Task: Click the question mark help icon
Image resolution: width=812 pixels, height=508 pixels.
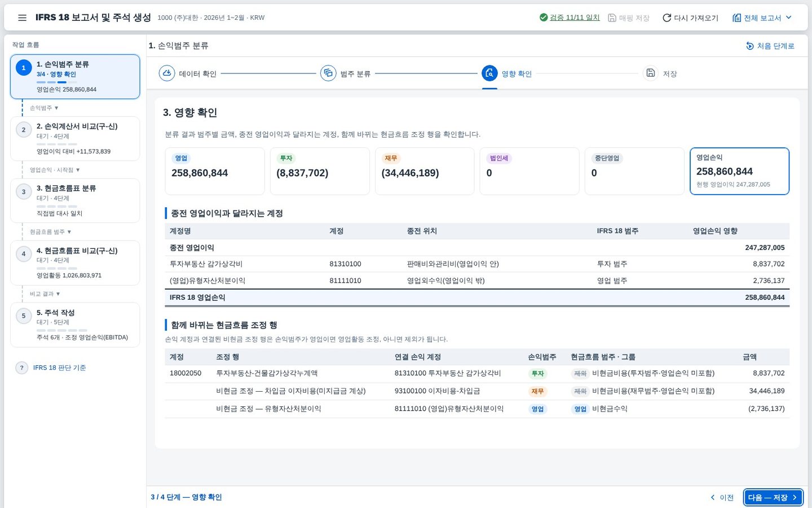Action: point(21,367)
